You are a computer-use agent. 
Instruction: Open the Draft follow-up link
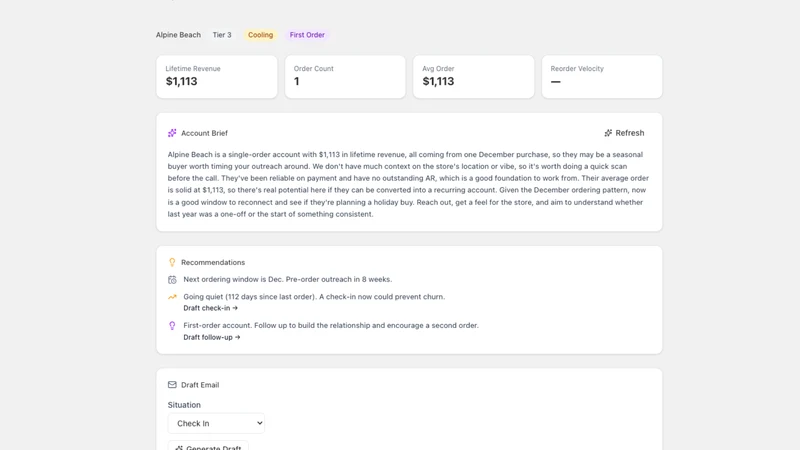pos(212,337)
